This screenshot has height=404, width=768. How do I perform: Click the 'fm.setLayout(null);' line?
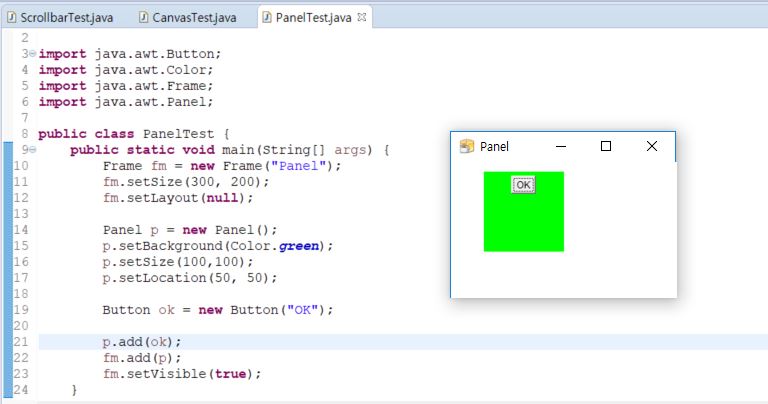coord(178,198)
